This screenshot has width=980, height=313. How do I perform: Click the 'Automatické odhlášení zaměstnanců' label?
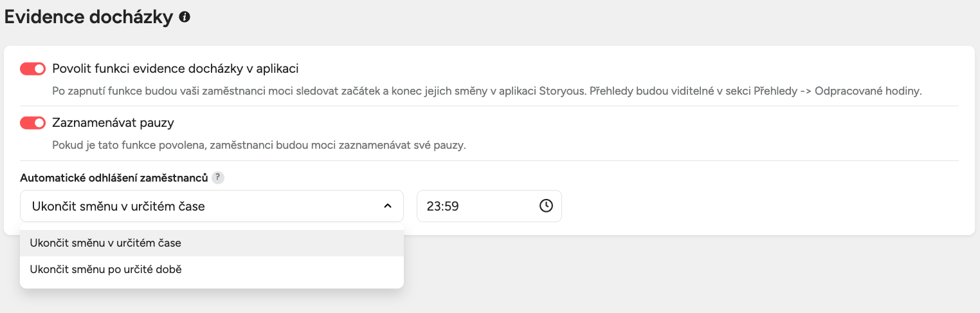(114, 178)
